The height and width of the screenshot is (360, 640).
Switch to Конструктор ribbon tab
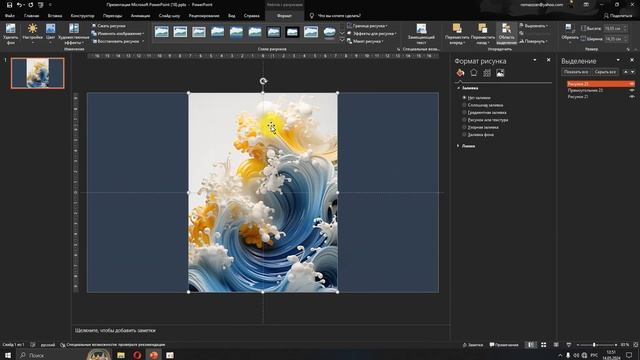point(82,16)
